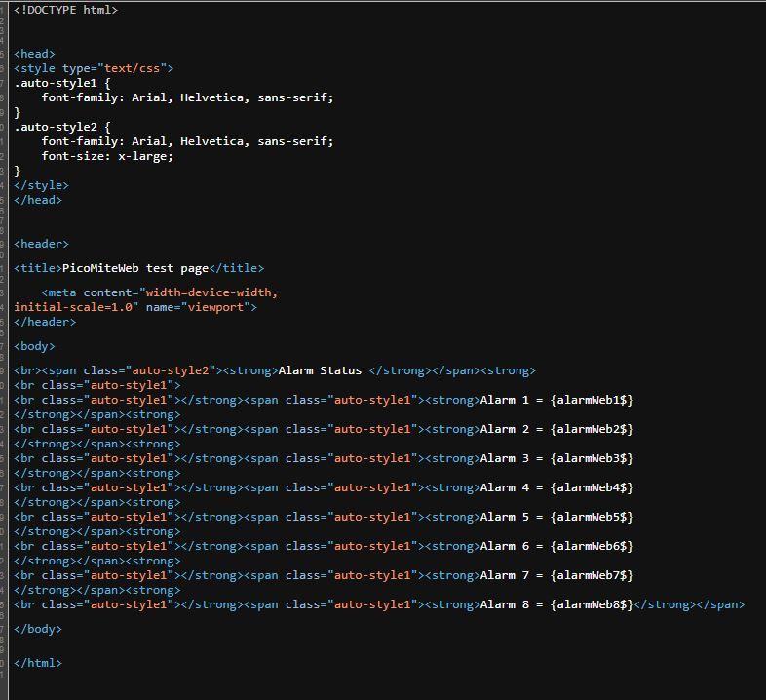Click the {alarmWeb8$} placeholder
Image resolution: width=766 pixels, height=700 pixels.
click(x=592, y=604)
